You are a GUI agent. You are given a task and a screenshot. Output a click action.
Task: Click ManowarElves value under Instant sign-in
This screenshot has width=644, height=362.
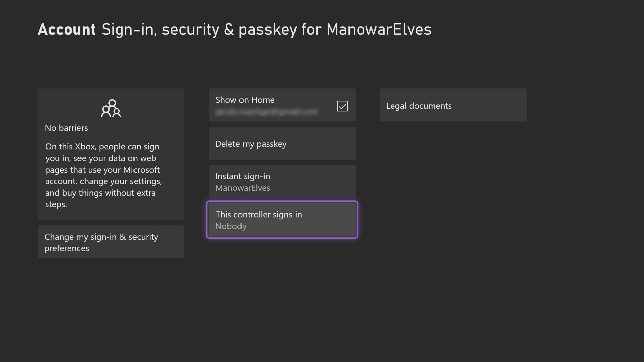[243, 188]
